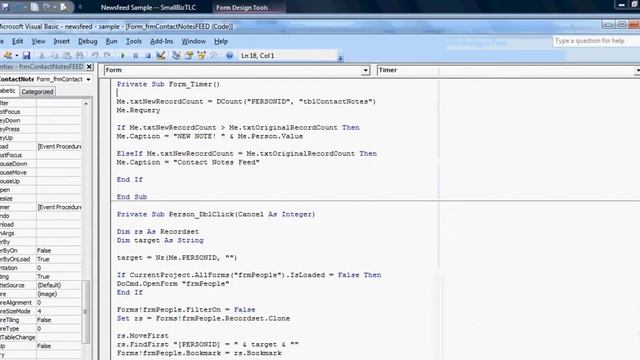Click the Insert Module toolbar icon
Viewport: 640px width, 360px height.
click(x=7, y=56)
